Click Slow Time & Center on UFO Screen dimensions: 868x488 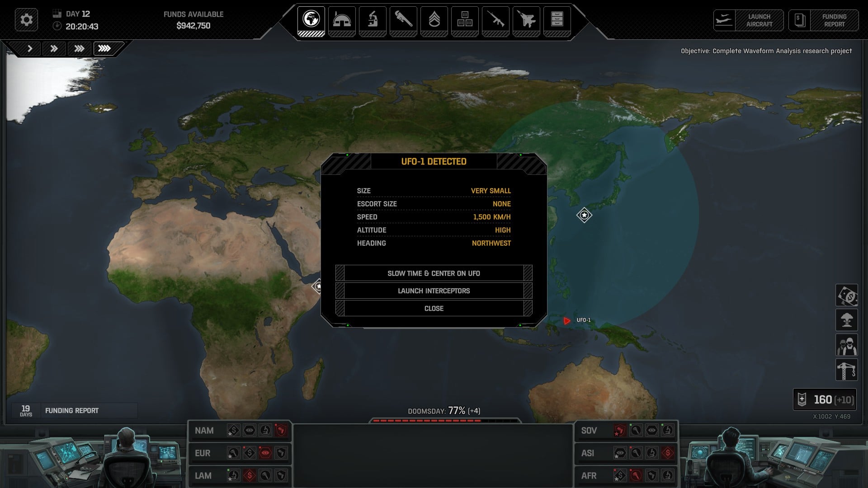coord(434,273)
